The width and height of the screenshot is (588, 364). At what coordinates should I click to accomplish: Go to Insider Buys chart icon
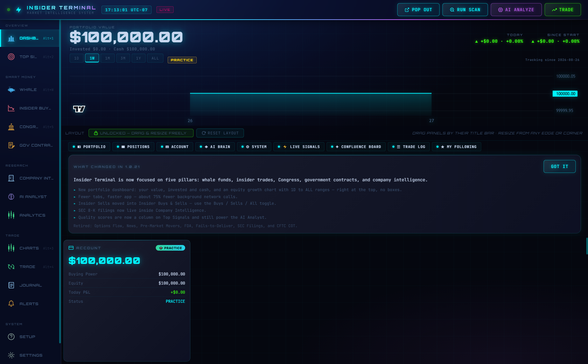pyautogui.click(x=11, y=108)
